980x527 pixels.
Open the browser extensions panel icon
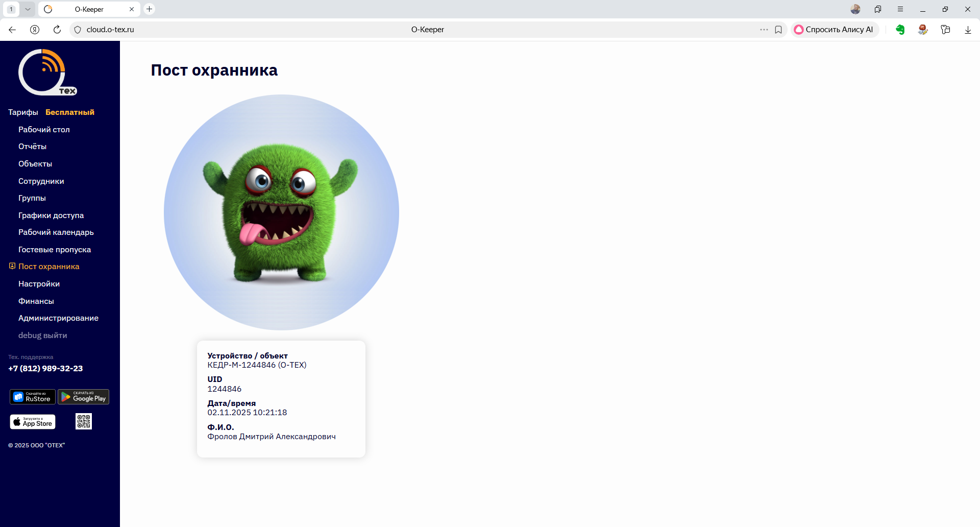point(945,30)
